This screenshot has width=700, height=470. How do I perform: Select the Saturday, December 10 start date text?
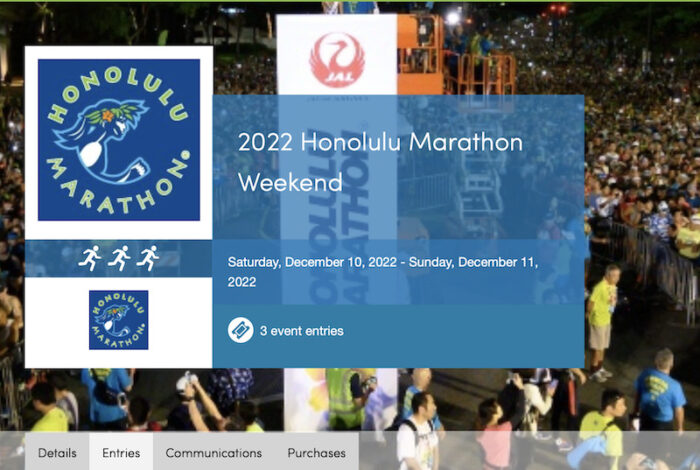click(x=312, y=262)
